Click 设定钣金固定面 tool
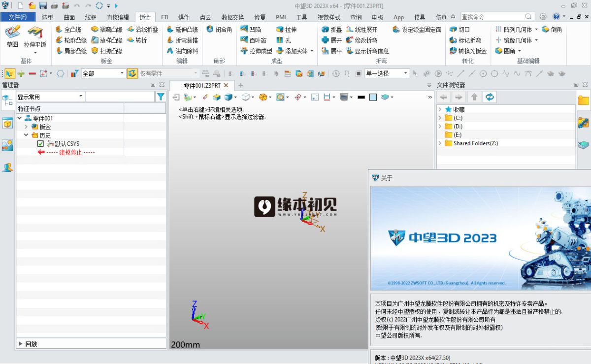The image size is (591, 364). (417, 30)
